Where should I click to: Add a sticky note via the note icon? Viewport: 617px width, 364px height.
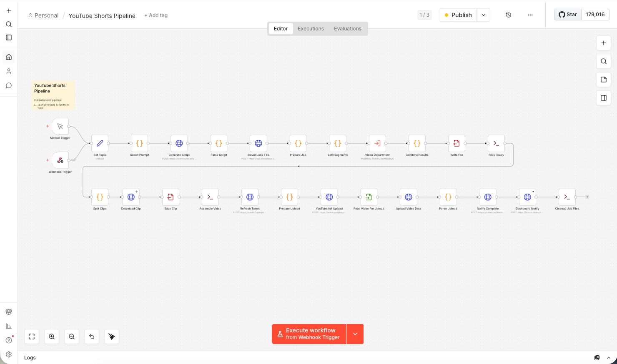(x=604, y=80)
